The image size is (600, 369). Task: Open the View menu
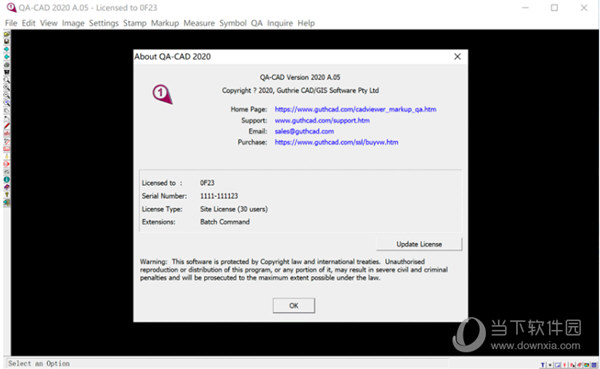click(49, 23)
